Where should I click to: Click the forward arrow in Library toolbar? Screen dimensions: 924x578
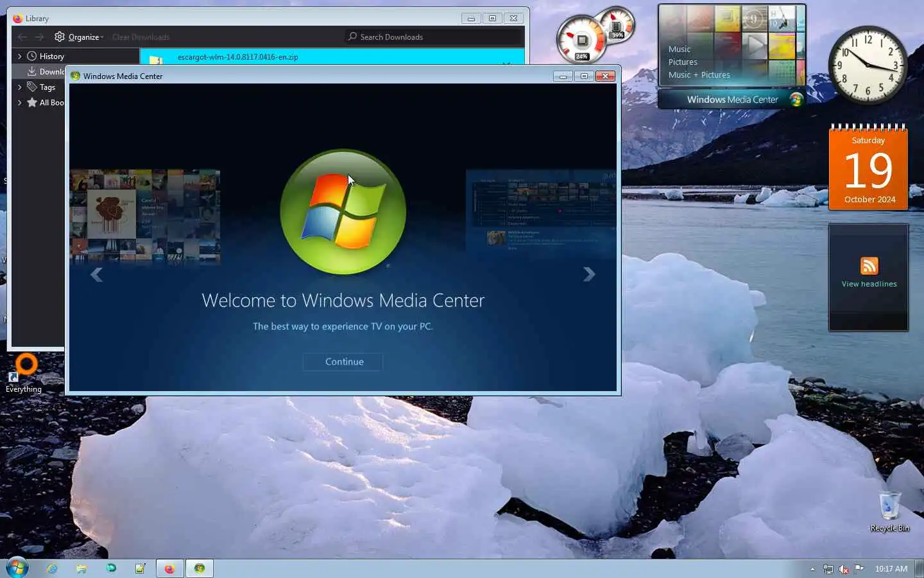39,37
